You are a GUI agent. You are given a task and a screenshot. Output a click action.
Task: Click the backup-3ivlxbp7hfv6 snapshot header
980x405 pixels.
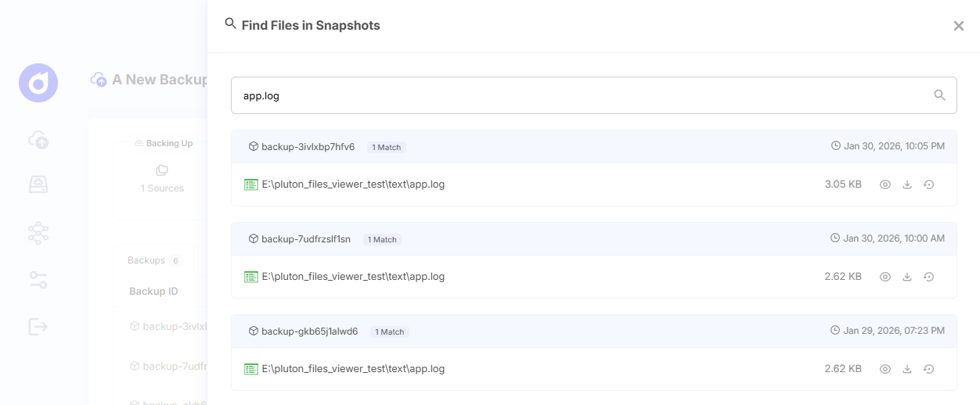(x=593, y=146)
